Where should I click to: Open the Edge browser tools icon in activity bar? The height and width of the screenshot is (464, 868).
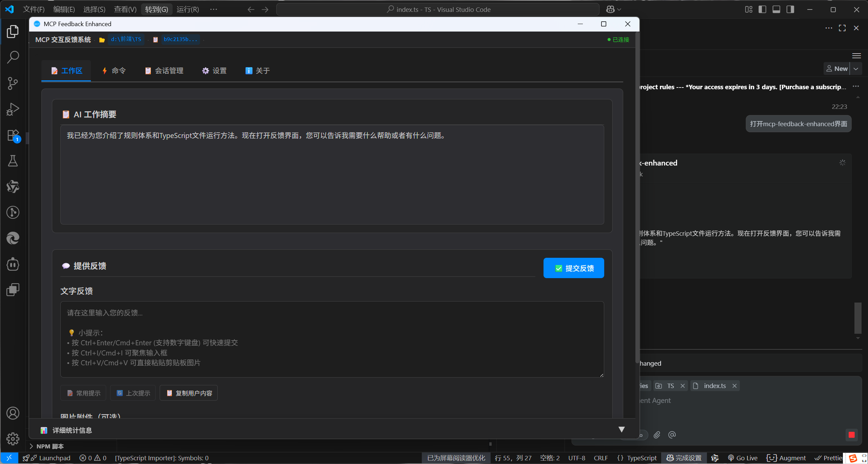[13, 238]
